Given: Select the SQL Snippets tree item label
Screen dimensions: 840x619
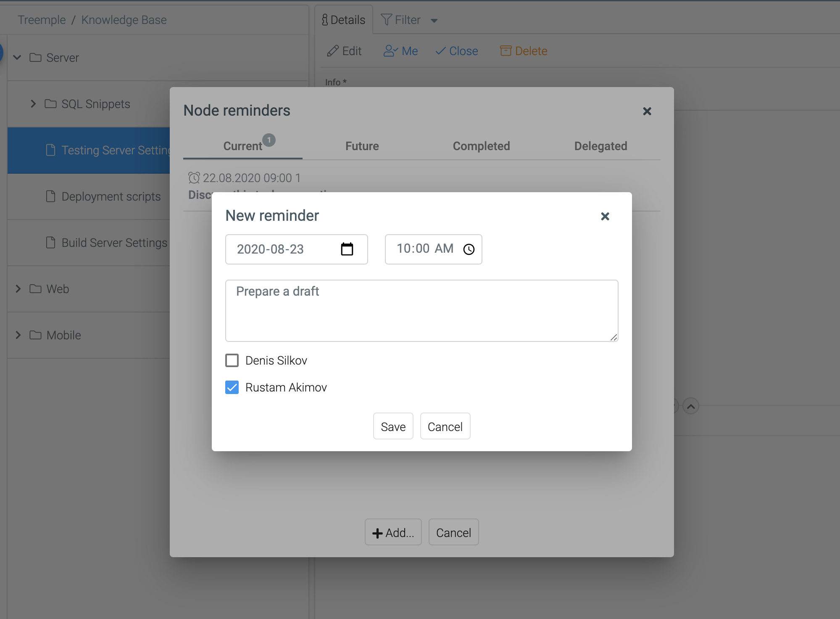Looking at the screenshot, I should point(96,104).
